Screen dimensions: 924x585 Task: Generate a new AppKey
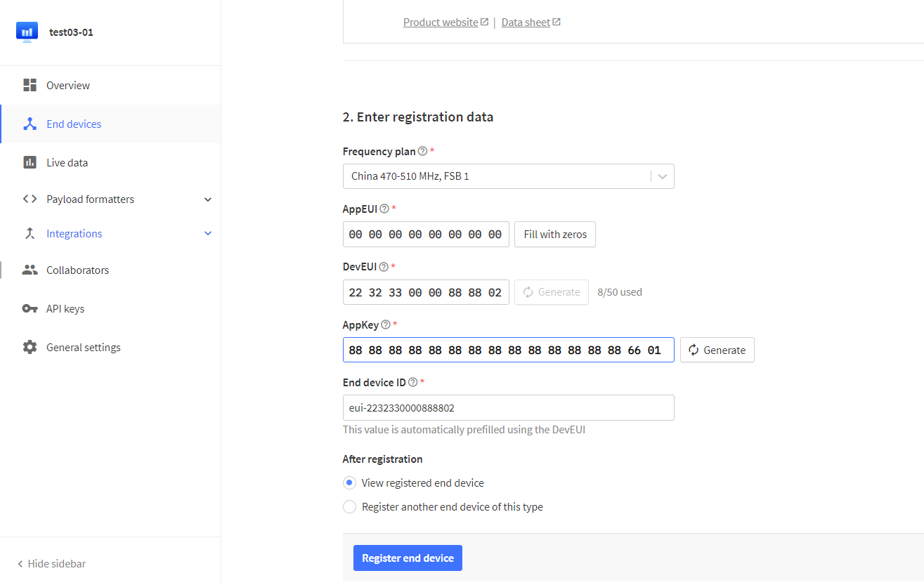click(717, 350)
